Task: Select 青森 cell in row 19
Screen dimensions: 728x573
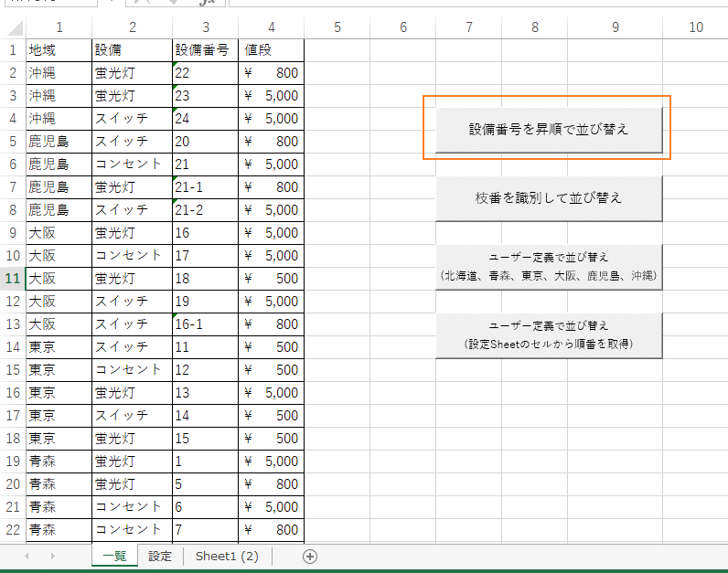Action: (x=59, y=462)
